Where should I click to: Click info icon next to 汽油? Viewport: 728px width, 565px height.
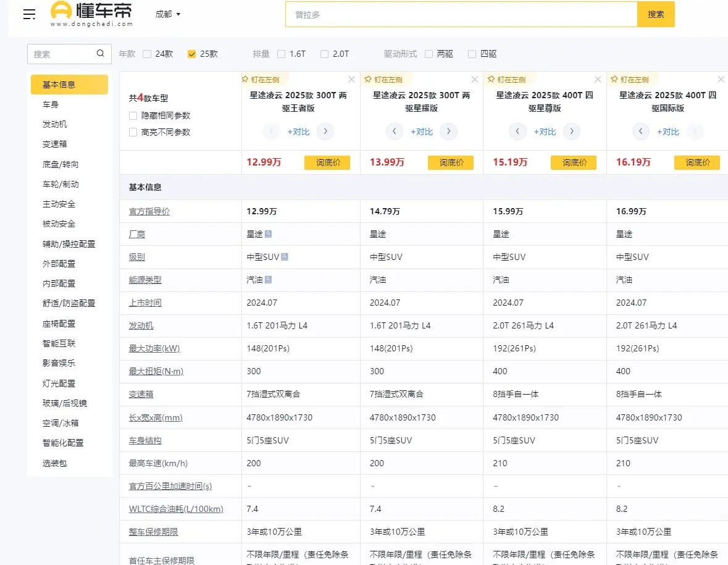point(269,280)
